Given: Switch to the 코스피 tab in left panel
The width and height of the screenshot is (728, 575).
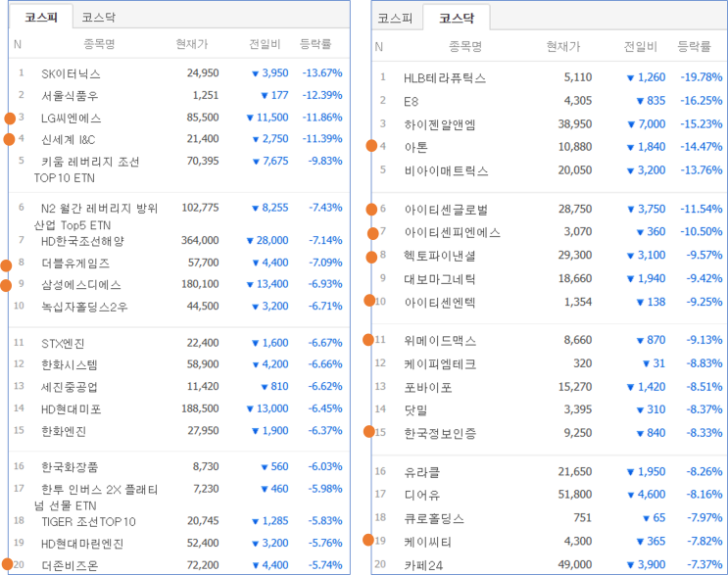Looking at the screenshot, I should click(41, 18).
